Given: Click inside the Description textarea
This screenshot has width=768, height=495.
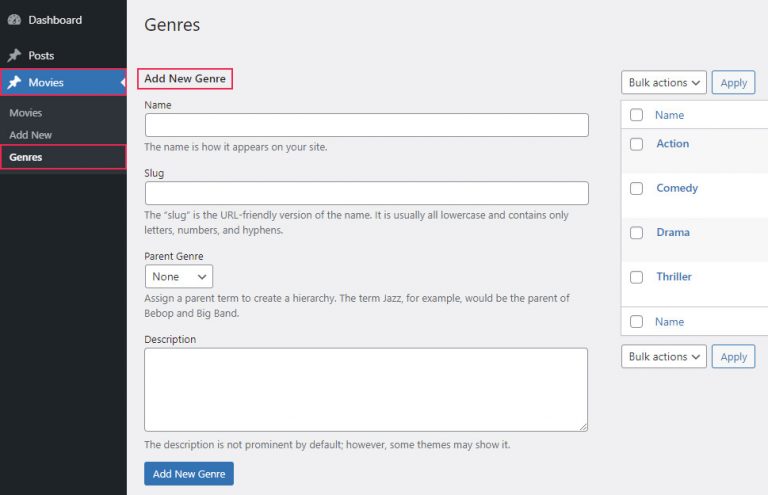Looking at the screenshot, I should point(366,390).
